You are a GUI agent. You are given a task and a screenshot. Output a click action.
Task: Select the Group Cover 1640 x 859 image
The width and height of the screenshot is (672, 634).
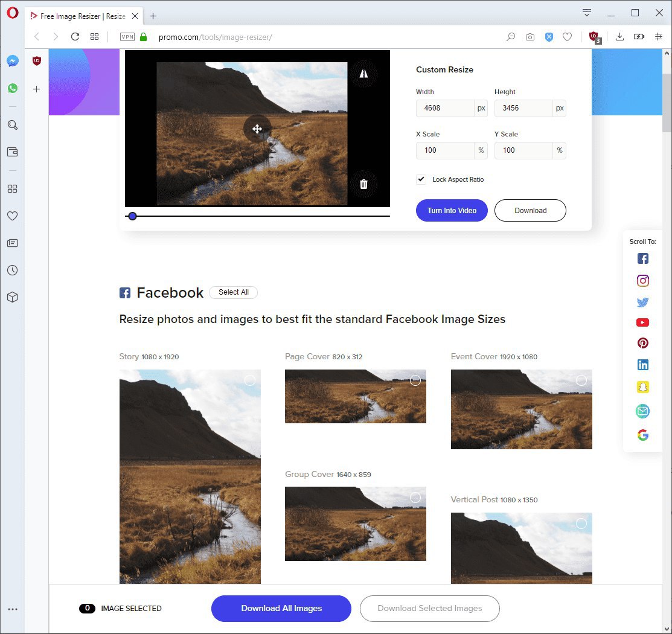(x=415, y=498)
